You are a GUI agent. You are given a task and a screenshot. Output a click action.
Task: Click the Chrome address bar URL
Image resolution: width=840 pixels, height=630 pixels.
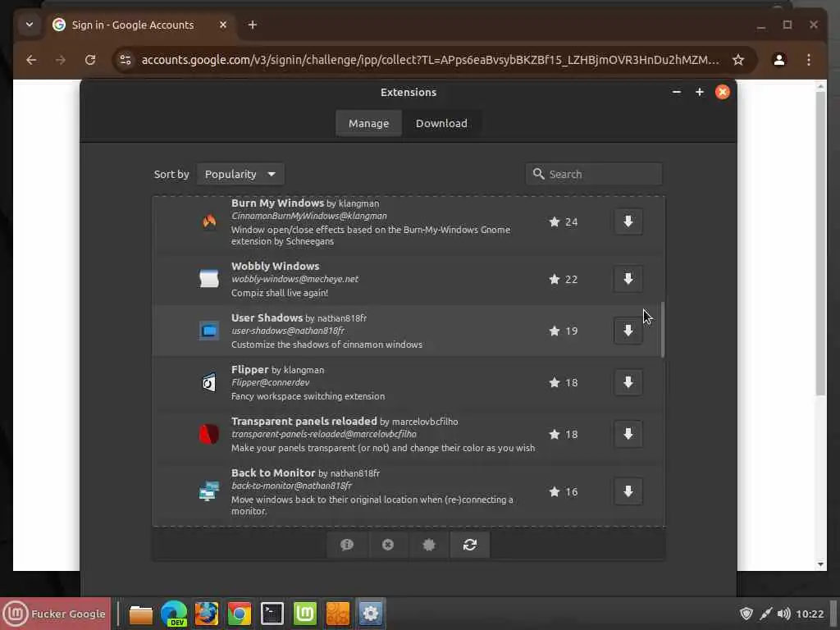click(430, 59)
